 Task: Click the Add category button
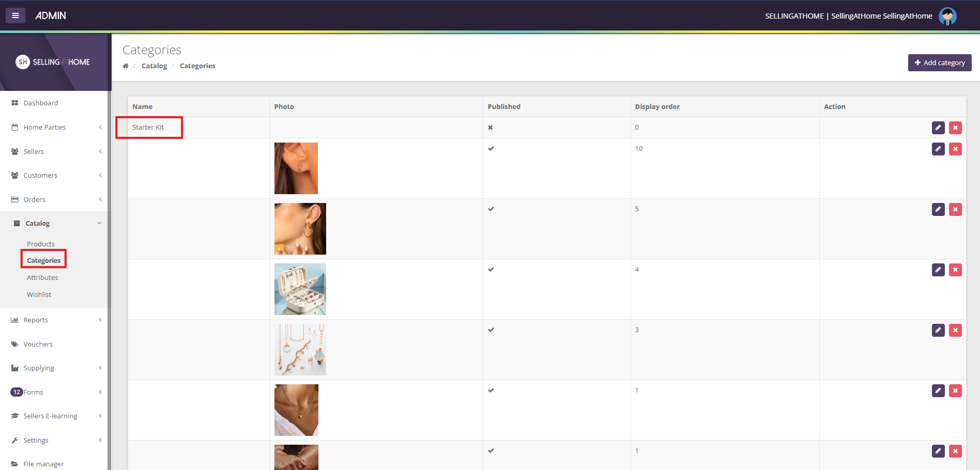pos(940,62)
